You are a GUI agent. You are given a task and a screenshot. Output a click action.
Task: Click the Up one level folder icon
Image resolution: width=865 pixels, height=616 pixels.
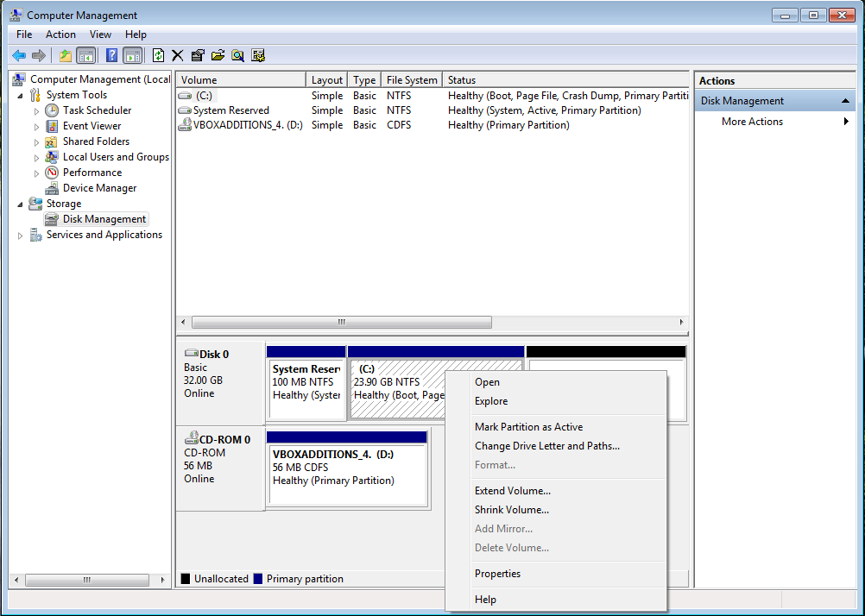[66, 55]
